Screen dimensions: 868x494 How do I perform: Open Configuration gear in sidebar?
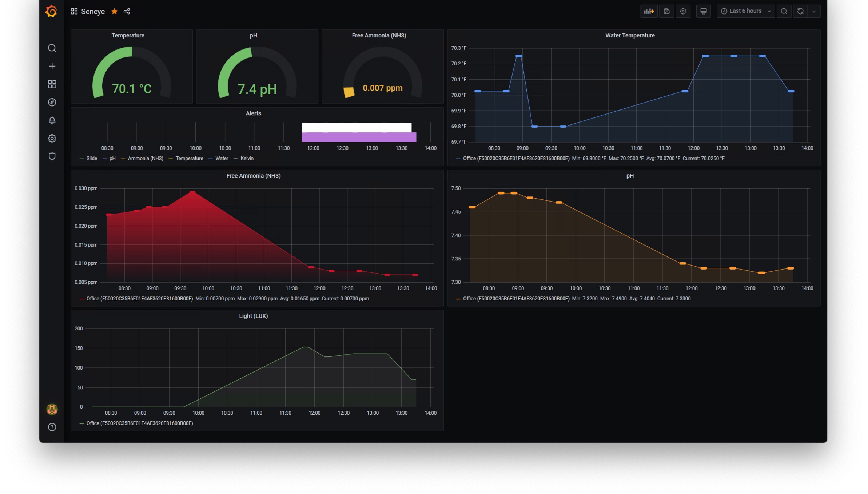(x=52, y=138)
